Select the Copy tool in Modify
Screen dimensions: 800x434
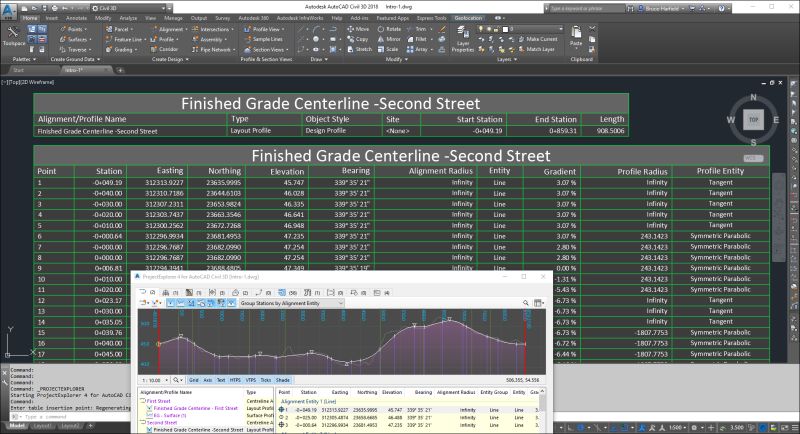point(358,39)
